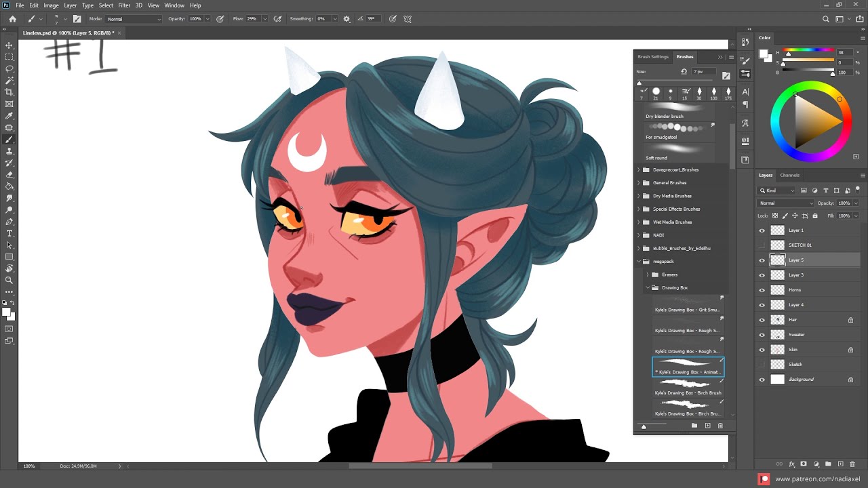This screenshot has width=868, height=488.
Task: Hide Layer 1 visibility eye
Action: click(x=762, y=230)
